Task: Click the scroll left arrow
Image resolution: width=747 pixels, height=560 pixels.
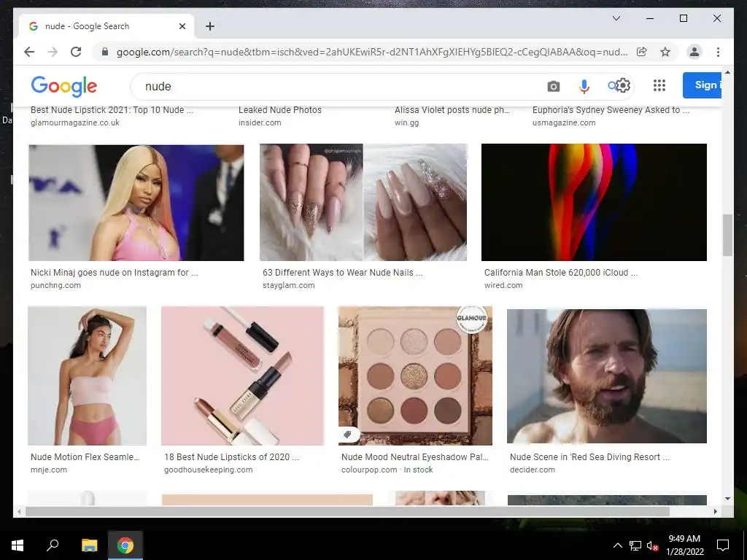Action: (19, 511)
